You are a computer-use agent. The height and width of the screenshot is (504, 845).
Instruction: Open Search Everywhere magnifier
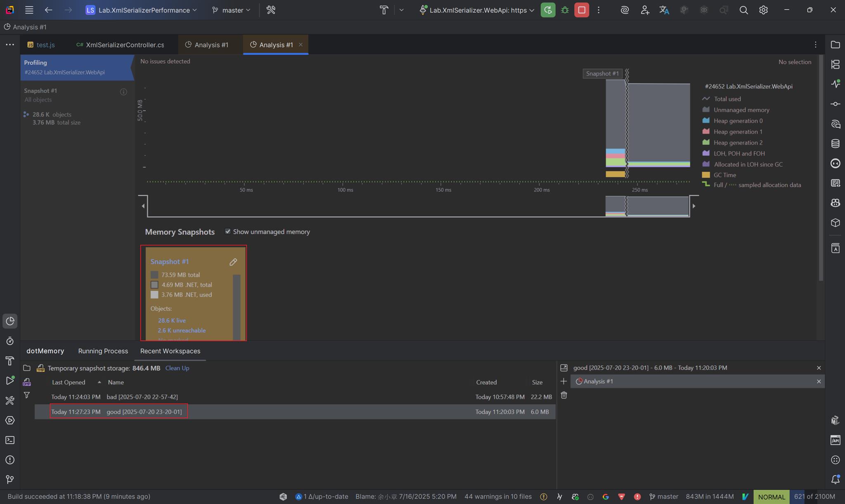(x=744, y=10)
